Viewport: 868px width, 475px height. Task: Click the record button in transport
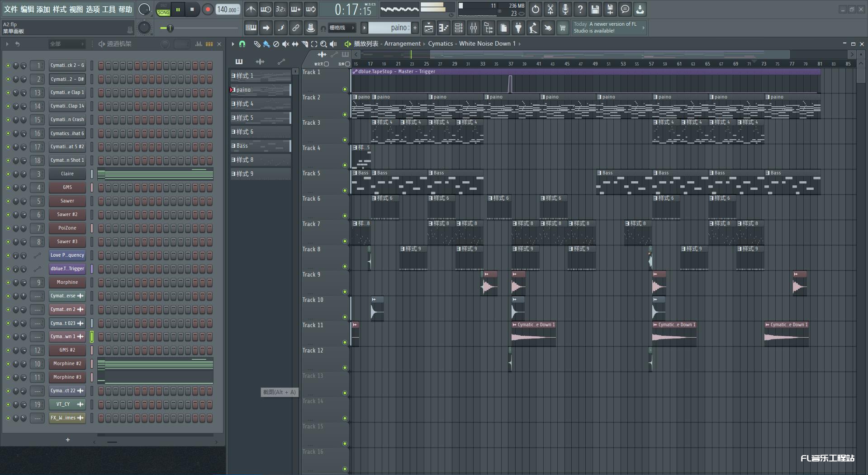tap(208, 9)
